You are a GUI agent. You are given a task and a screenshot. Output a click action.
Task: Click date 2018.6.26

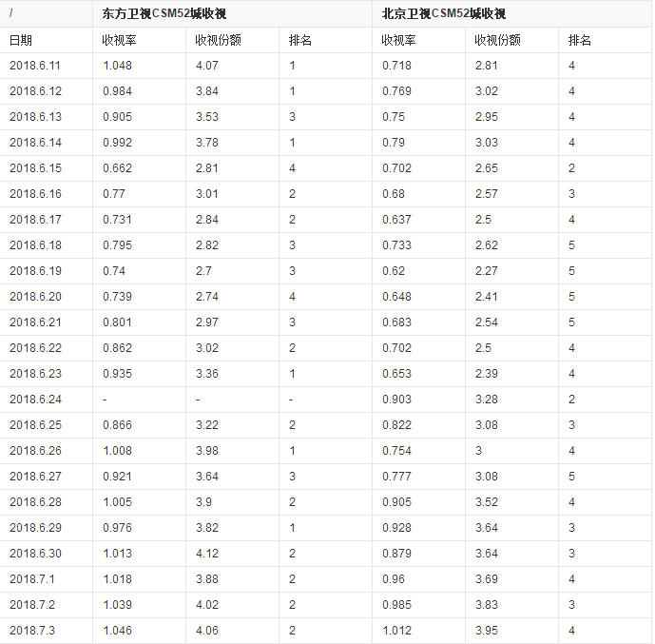coord(35,451)
